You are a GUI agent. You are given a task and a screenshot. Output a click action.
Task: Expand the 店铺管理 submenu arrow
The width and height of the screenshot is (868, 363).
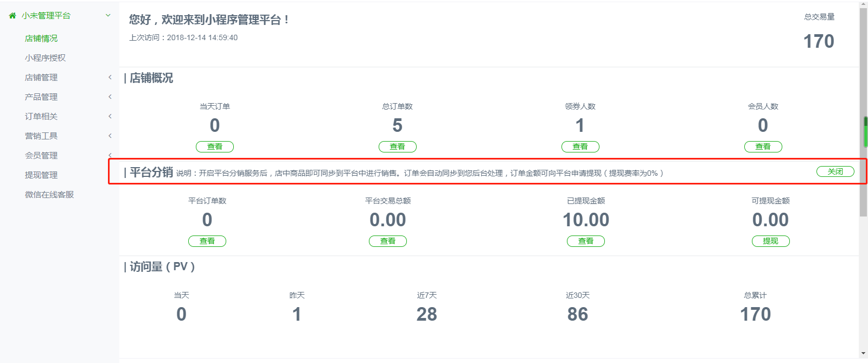(110, 78)
